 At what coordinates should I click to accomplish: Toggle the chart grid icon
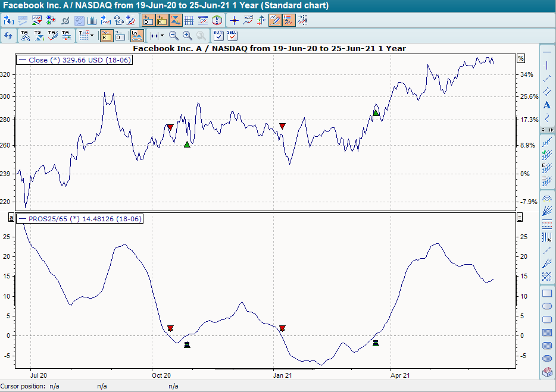coord(189,20)
